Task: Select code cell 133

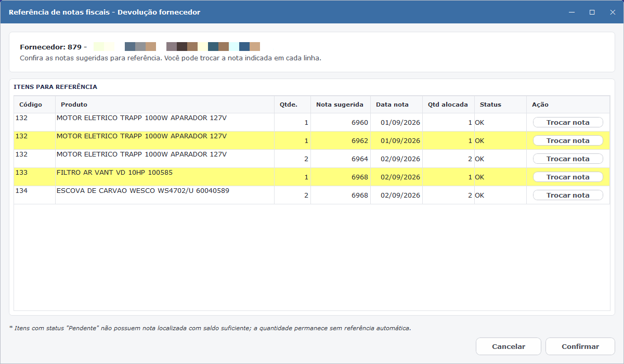Action: tap(34, 177)
